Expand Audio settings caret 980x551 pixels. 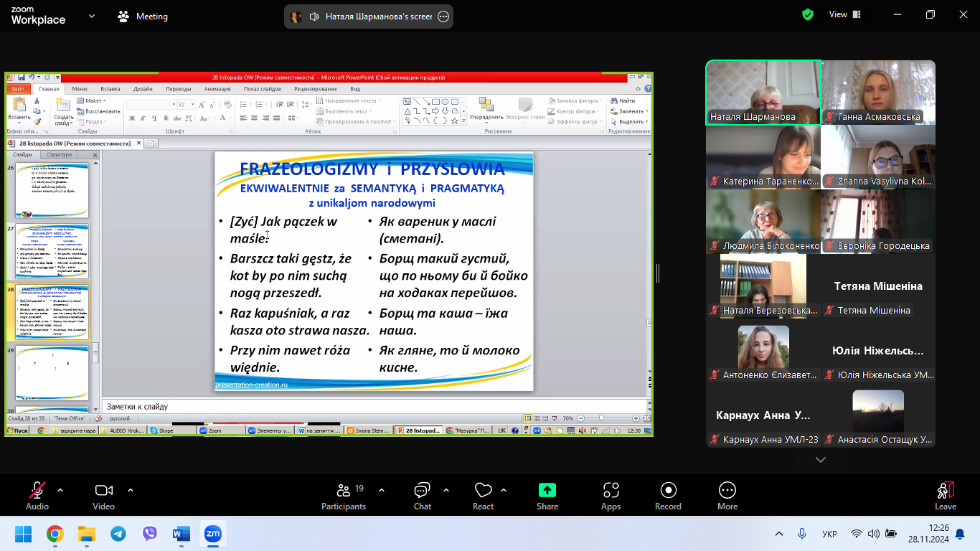tap(60, 490)
